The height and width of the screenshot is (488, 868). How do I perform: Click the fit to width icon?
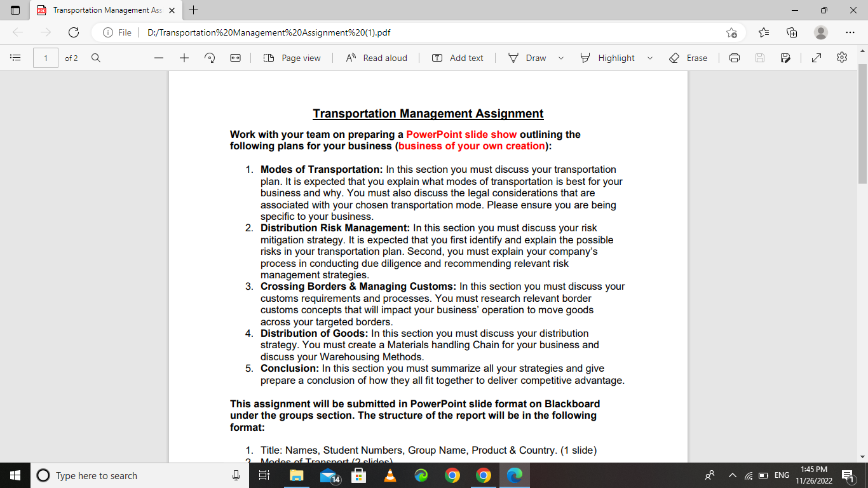(235, 58)
